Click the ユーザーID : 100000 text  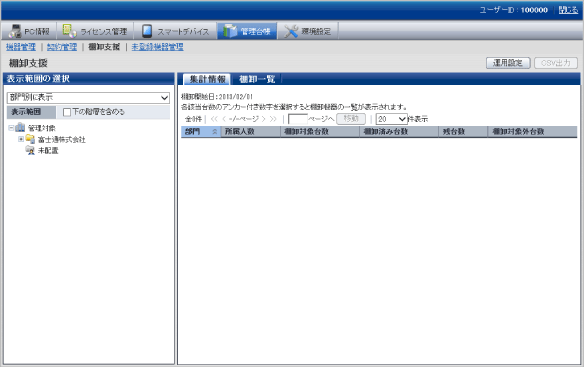(x=514, y=10)
